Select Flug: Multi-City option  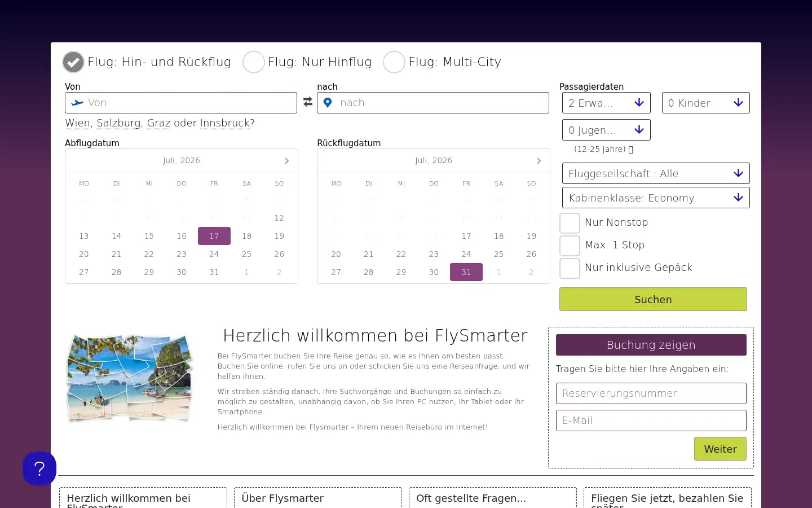click(394, 62)
